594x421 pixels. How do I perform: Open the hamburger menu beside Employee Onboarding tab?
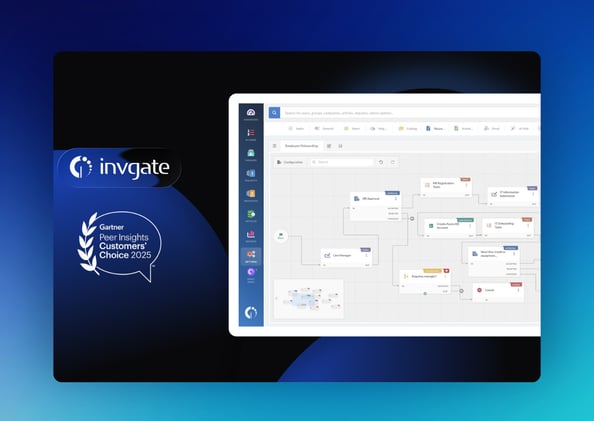click(275, 146)
